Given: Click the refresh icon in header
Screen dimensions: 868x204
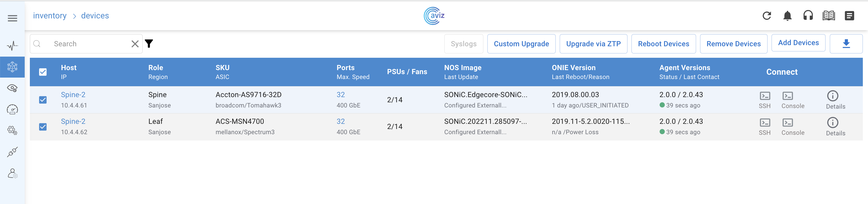Looking at the screenshot, I should [767, 16].
